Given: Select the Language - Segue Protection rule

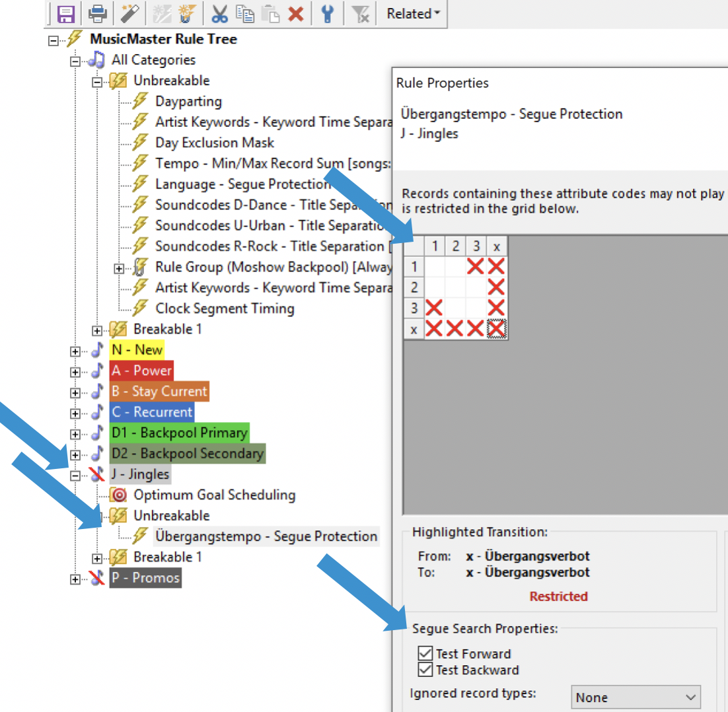Looking at the screenshot, I should (x=243, y=184).
